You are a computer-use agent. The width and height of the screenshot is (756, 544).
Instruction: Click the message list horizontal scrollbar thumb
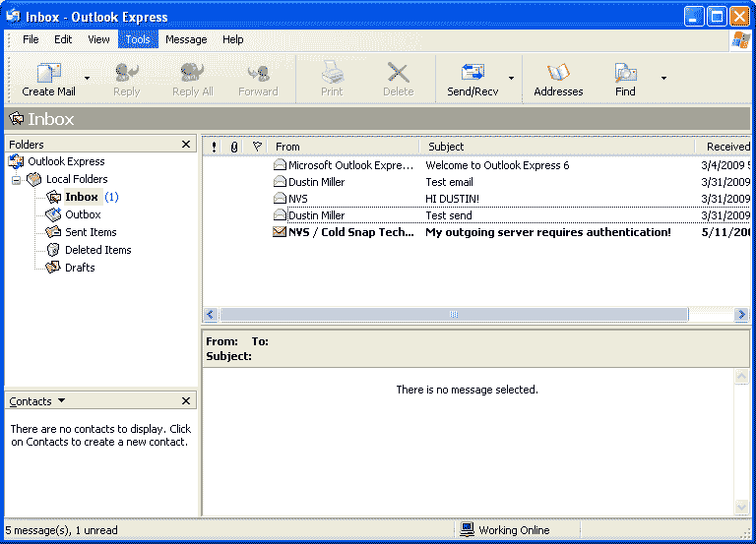point(454,315)
